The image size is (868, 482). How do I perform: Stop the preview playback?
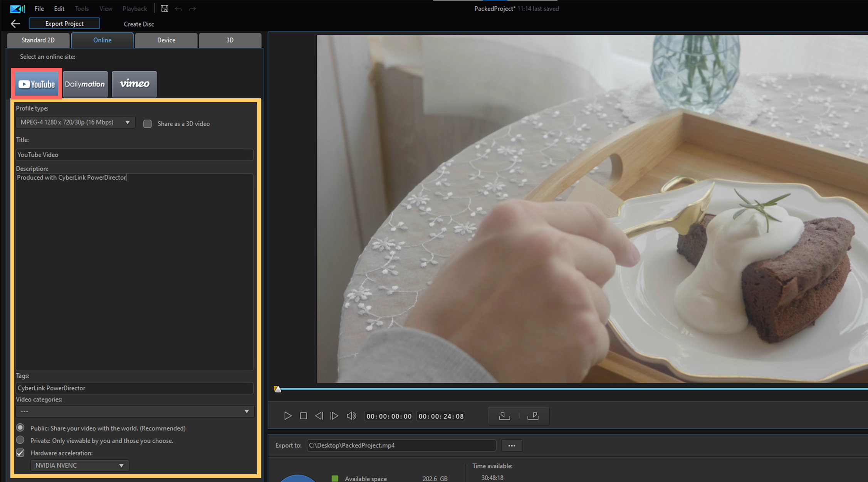point(304,416)
